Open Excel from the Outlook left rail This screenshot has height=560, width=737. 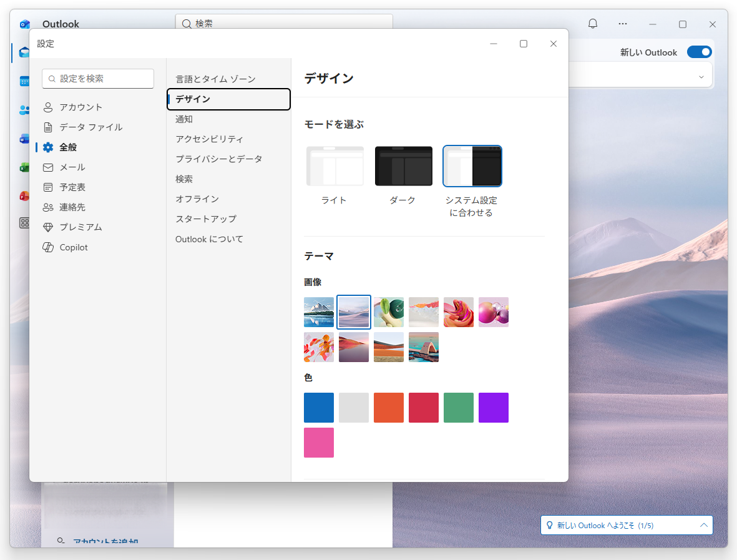pyautogui.click(x=24, y=167)
